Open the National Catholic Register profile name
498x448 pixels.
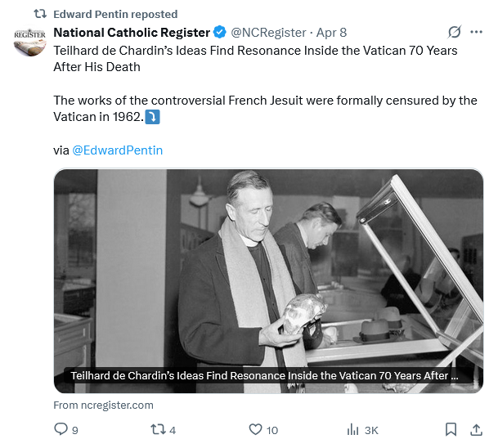(x=132, y=33)
